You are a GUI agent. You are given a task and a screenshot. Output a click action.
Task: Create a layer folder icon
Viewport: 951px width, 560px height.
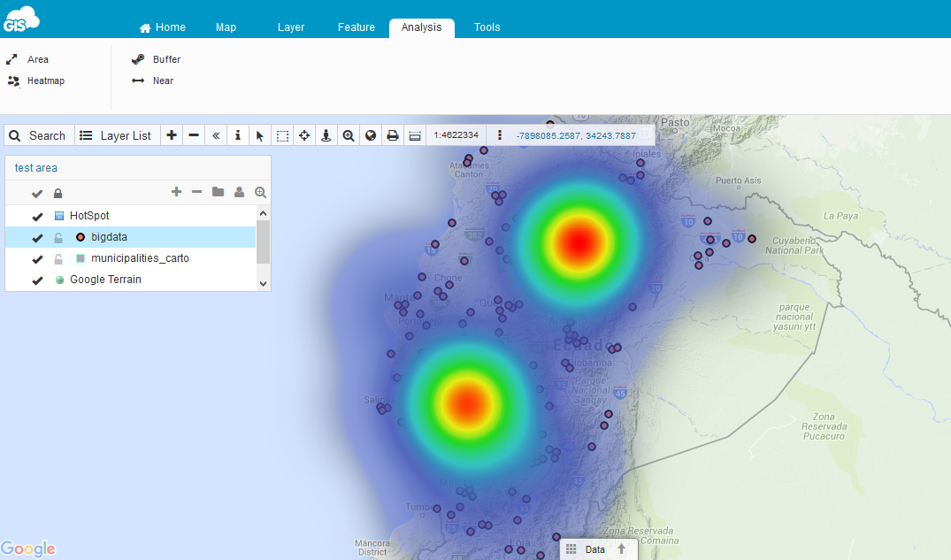coord(218,192)
